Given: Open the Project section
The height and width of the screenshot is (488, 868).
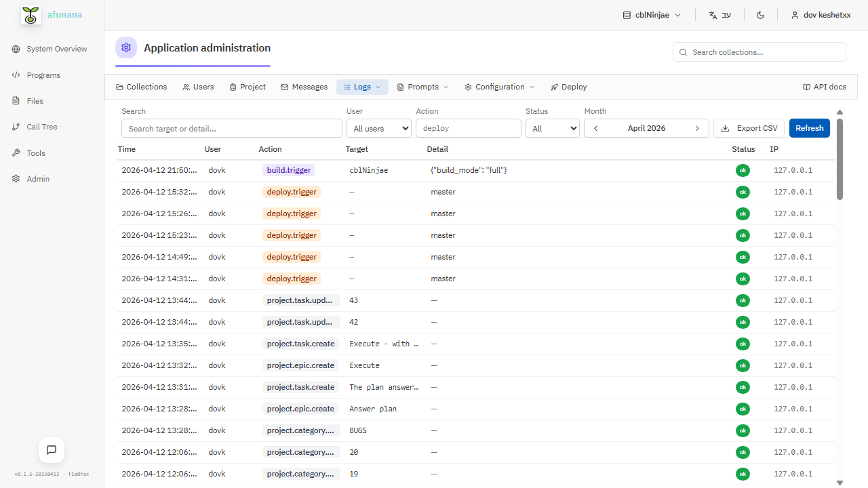Looking at the screenshot, I should [247, 87].
